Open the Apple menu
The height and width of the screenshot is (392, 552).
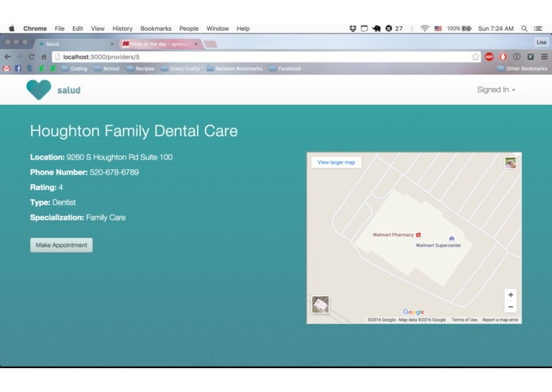coord(12,29)
